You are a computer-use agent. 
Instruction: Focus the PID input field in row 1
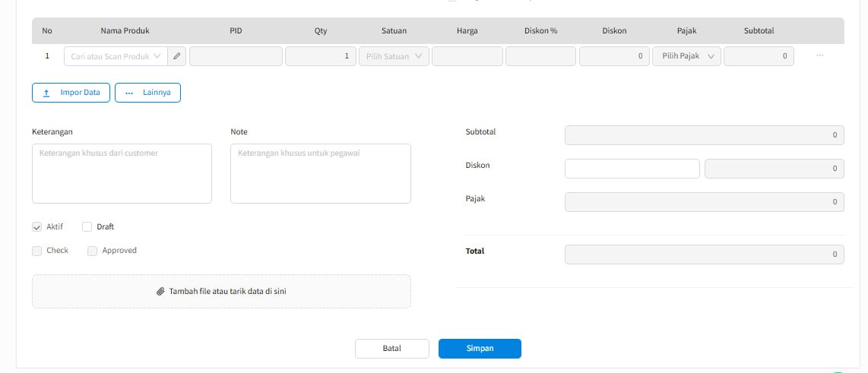[x=236, y=56]
